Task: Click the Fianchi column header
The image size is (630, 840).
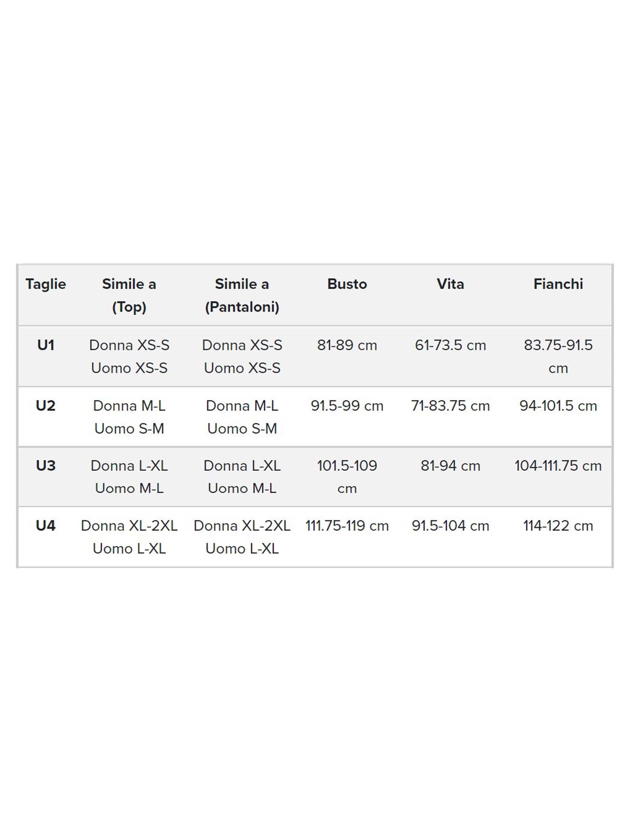Action: [x=558, y=284]
